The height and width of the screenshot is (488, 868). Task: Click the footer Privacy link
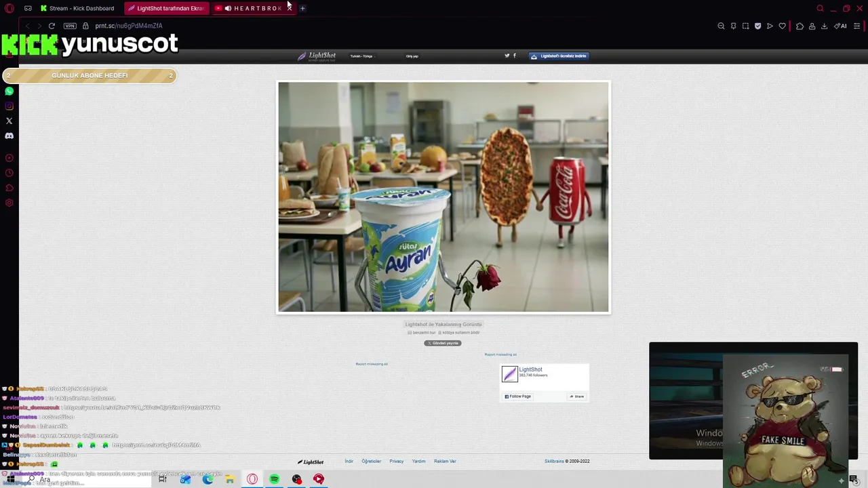coord(396,462)
